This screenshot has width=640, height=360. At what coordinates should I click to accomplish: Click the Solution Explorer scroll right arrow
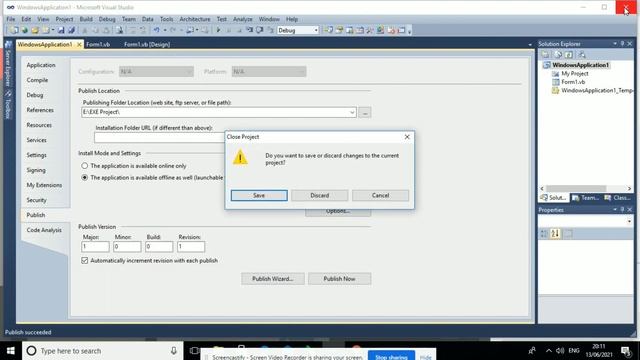pyautogui.click(x=629, y=188)
